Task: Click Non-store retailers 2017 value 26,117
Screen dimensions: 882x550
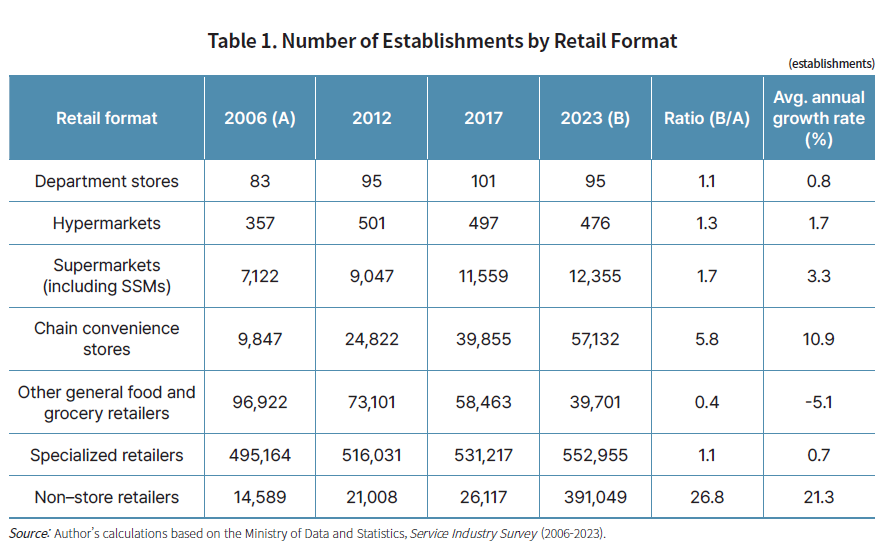Action: [483, 497]
